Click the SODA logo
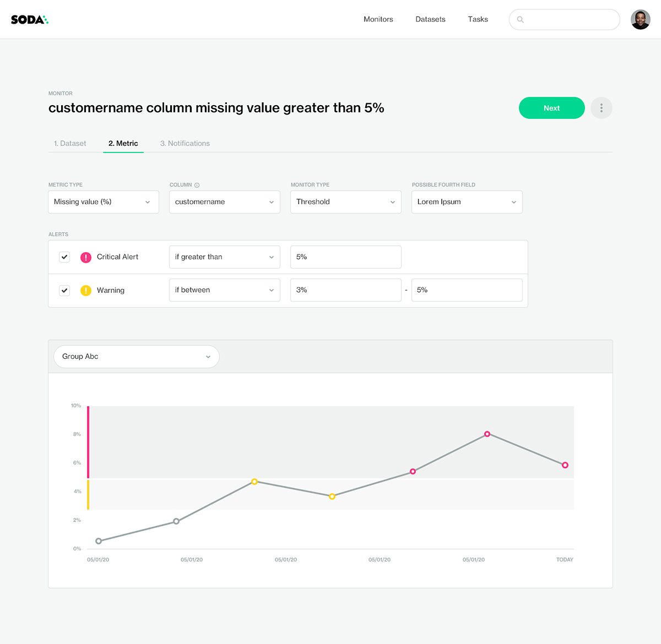Viewport: 661px width, 644px height. click(x=30, y=19)
